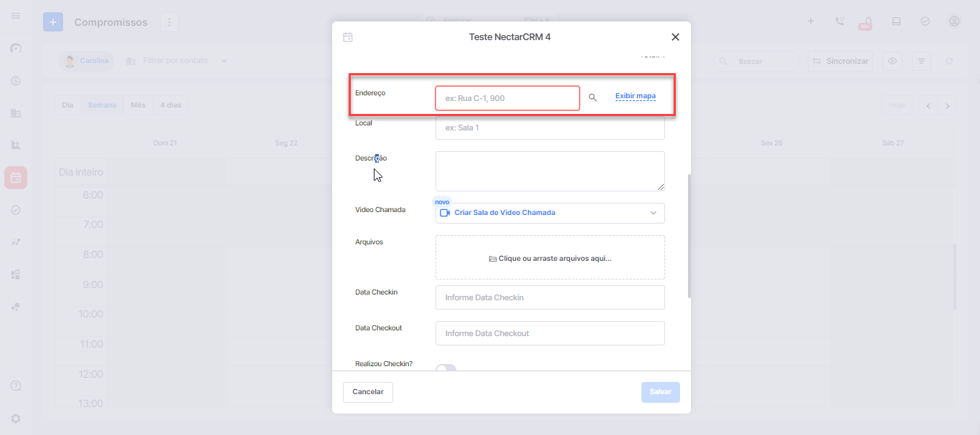Toggle the Realizou Checkin switch

click(x=446, y=368)
